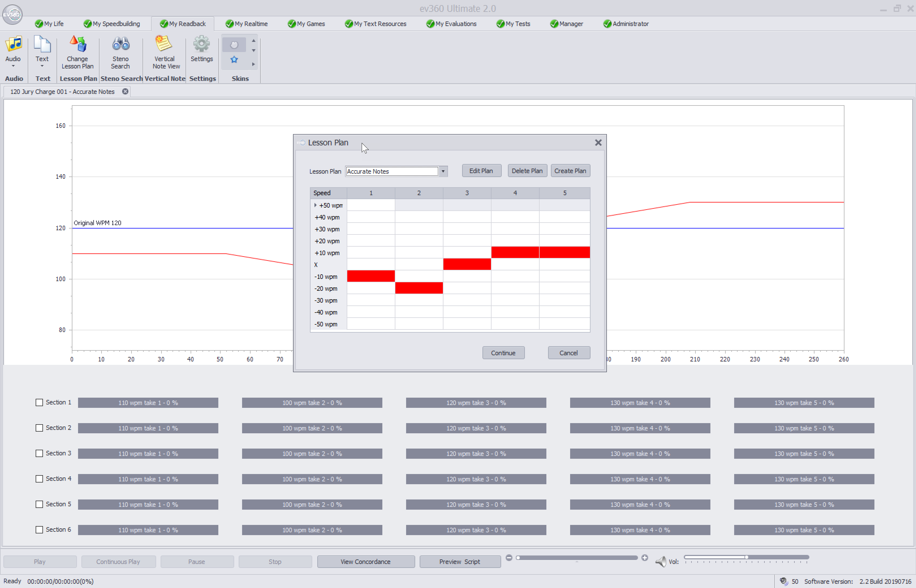
Task: Click the Continuous Play button
Action: coord(118,562)
